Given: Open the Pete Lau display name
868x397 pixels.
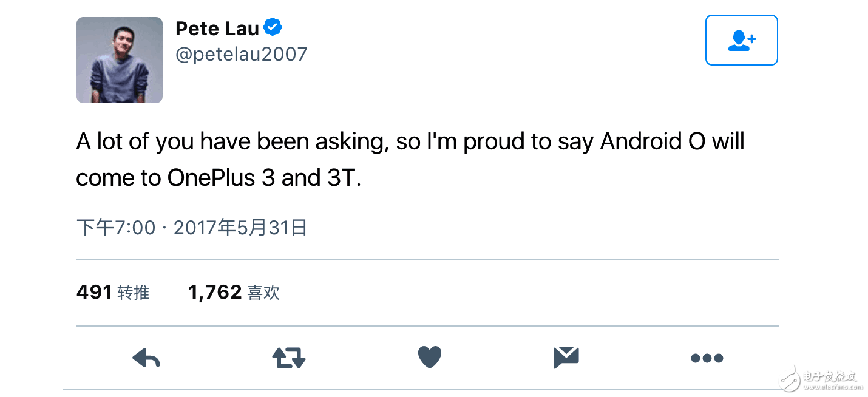Looking at the screenshot, I should click(x=217, y=28).
